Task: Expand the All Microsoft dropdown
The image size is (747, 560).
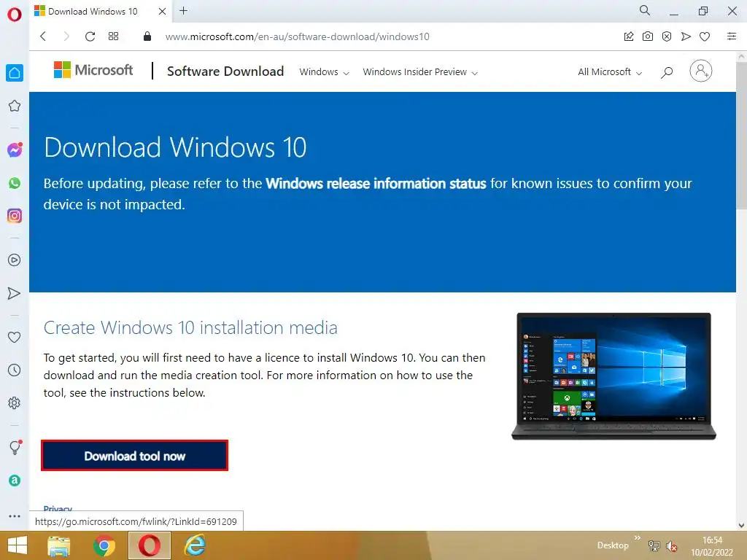Action: pos(610,72)
